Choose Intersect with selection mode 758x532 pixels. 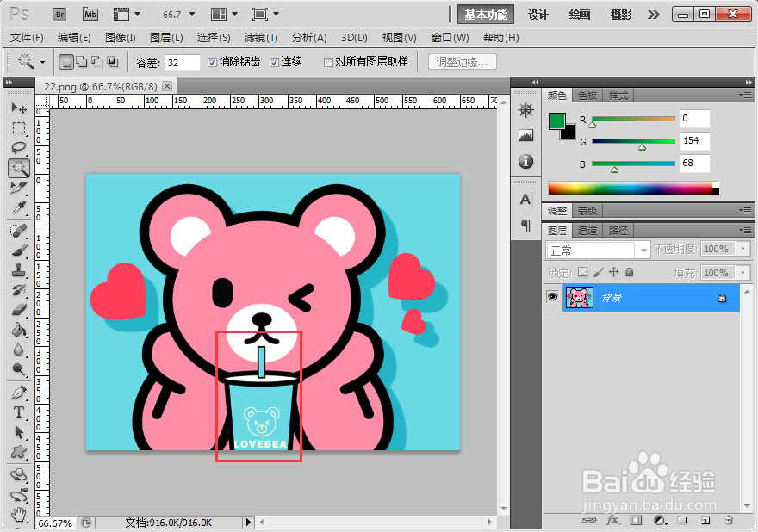point(112,62)
